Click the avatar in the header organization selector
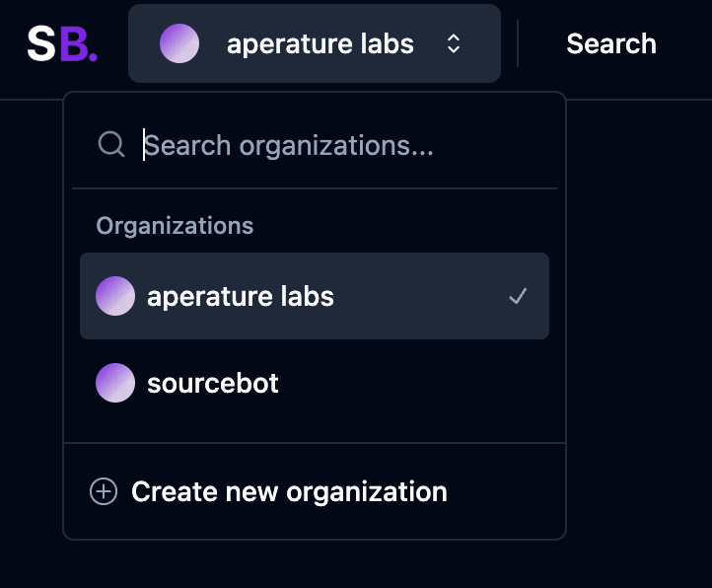Screen dimensions: 712x588 pos(179,43)
